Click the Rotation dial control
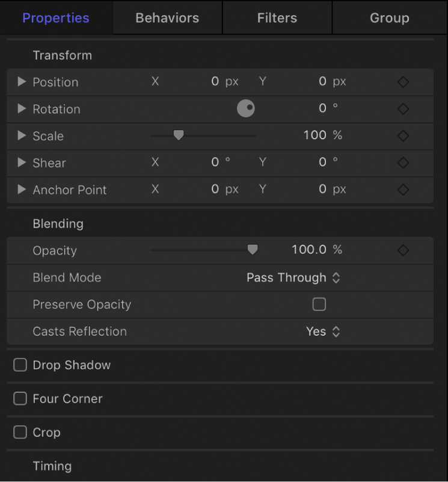The height and width of the screenshot is (482, 448). click(x=245, y=109)
